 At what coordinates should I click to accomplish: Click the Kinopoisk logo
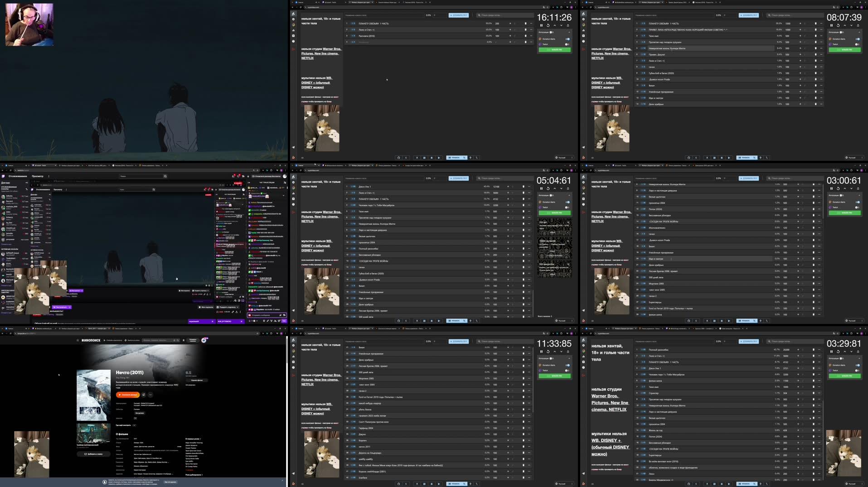[91, 340]
